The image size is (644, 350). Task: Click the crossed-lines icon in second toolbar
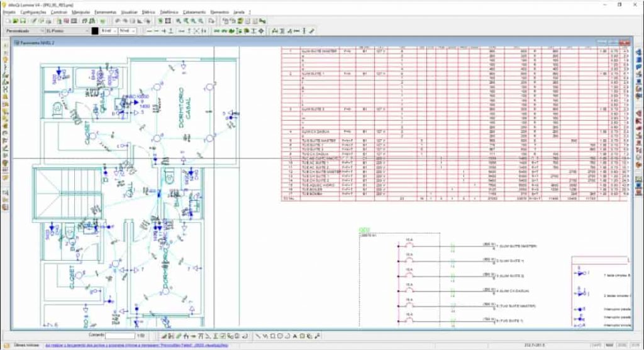click(x=196, y=31)
